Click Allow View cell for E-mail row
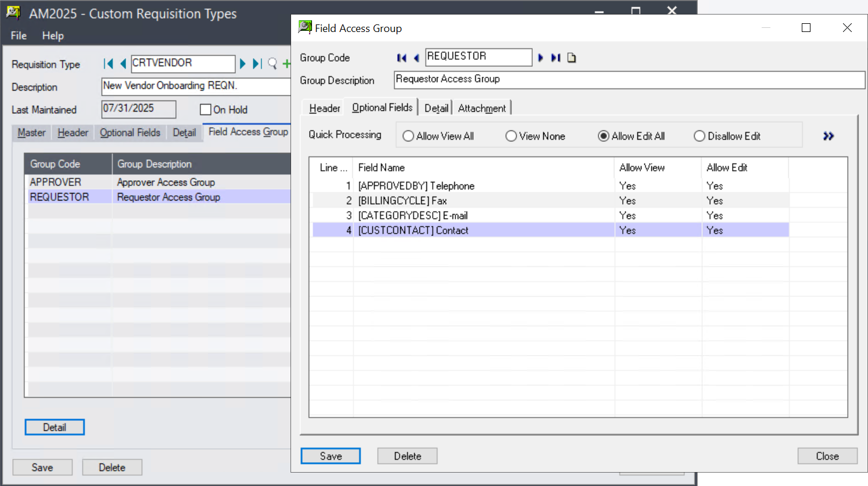The height and width of the screenshot is (486, 868). tap(658, 216)
